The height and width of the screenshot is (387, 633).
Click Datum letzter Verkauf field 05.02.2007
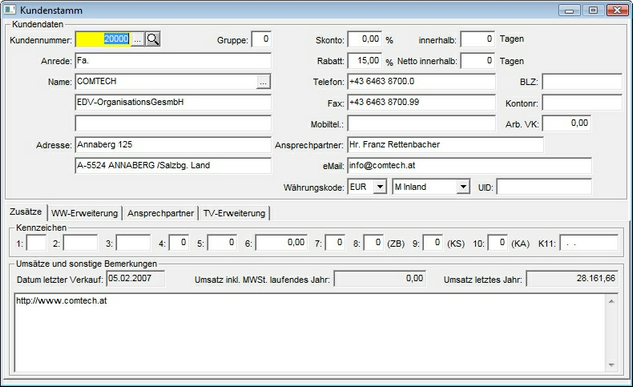(x=135, y=279)
